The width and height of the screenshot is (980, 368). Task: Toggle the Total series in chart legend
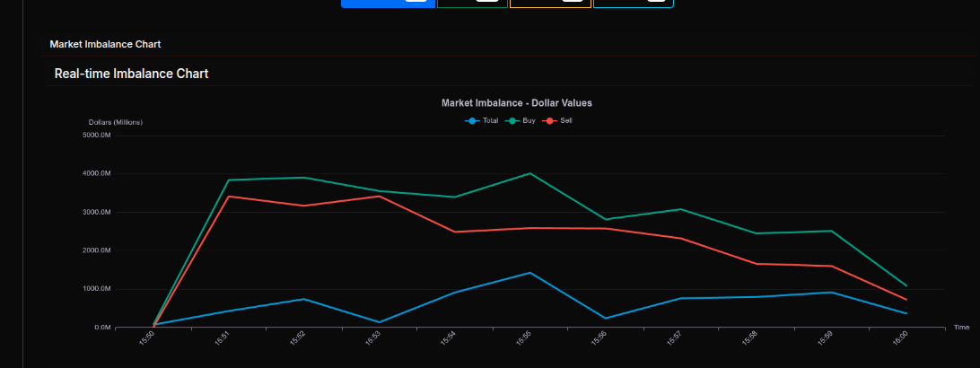pyautogui.click(x=482, y=120)
